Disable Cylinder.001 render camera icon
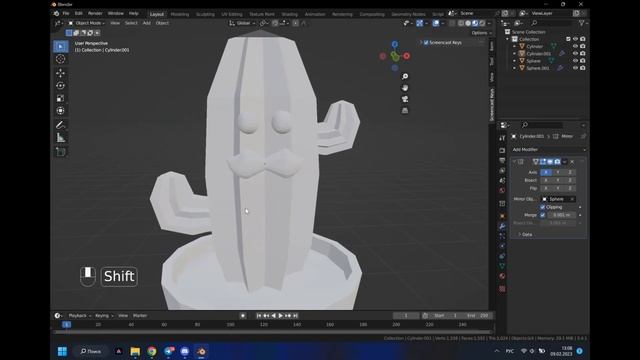640x360 pixels. [x=583, y=53]
